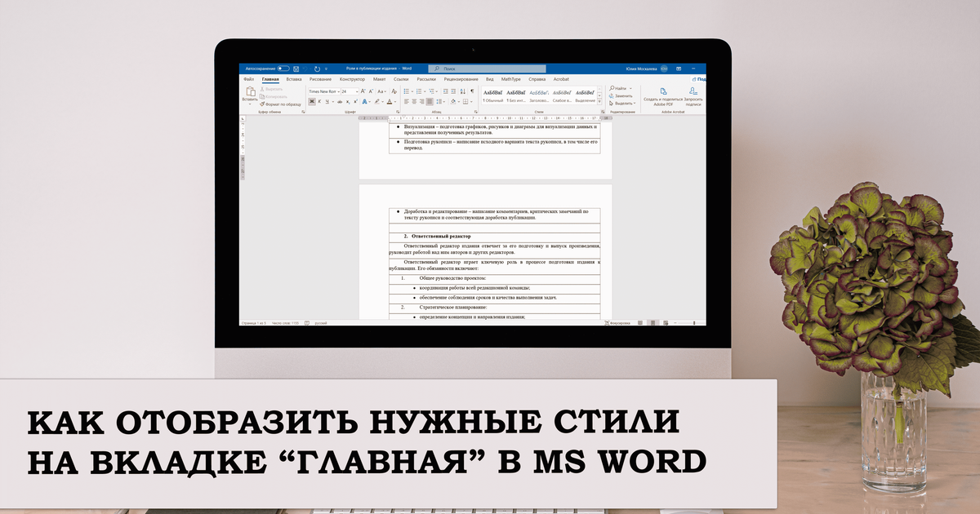Switch to the Рисование tab
The width and height of the screenshot is (980, 514).
click(x=321, y=79)
